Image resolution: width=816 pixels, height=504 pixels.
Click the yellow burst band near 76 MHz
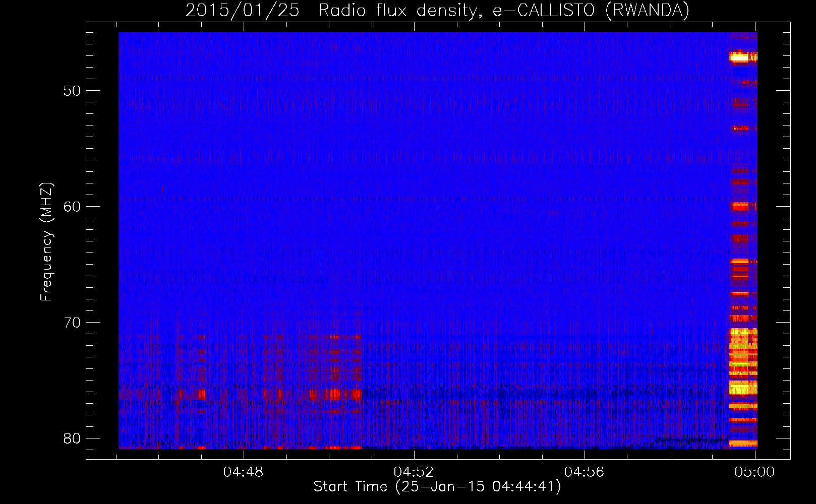point(742,388)
